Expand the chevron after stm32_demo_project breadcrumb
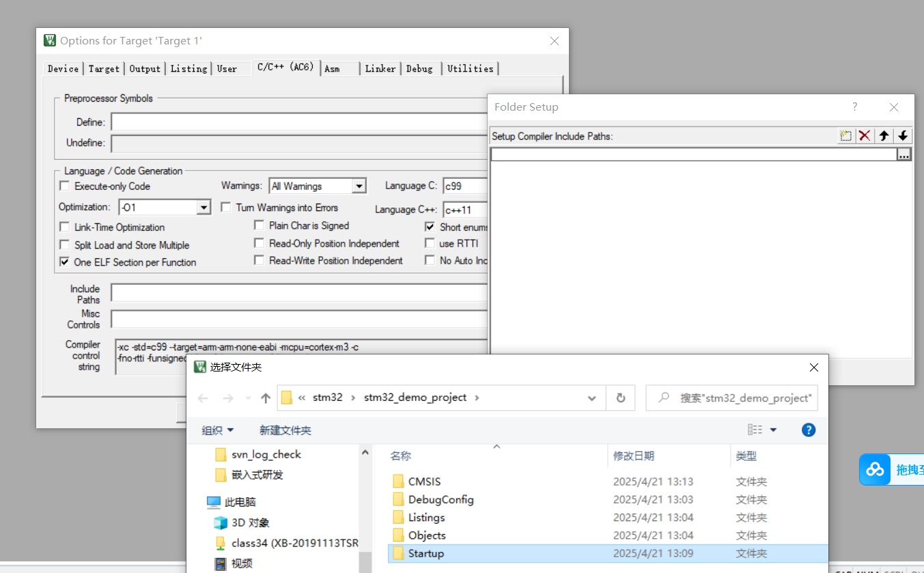924x573 pixels. 477,397
